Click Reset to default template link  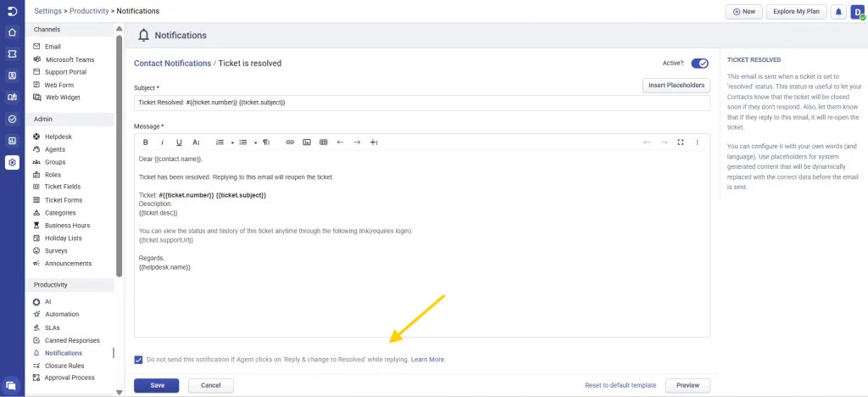(x=620, y=385)
